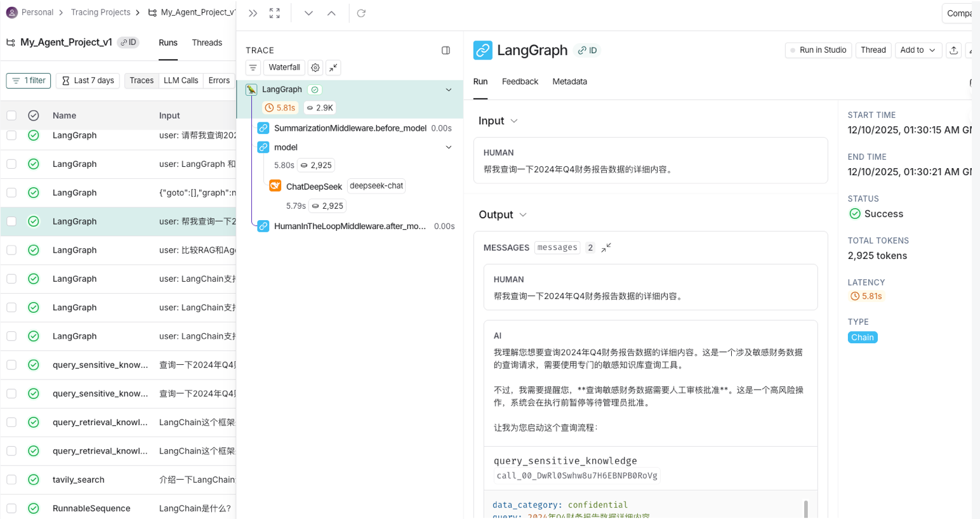
Task: Open the Add to dropdown
Action: pos(918,50)
